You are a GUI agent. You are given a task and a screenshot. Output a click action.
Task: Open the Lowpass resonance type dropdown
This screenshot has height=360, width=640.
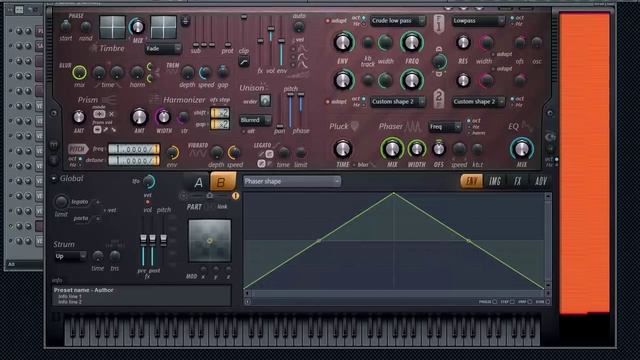tap(478, 20)
